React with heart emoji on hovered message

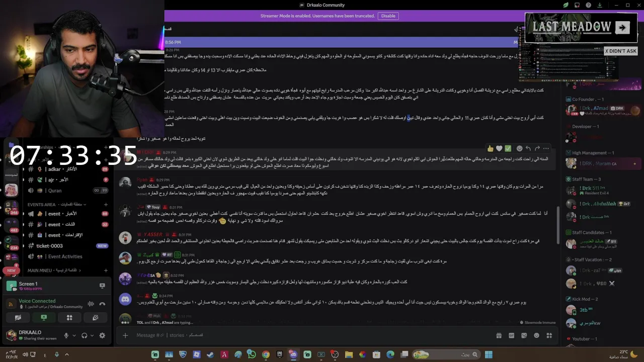pos(499,148)
